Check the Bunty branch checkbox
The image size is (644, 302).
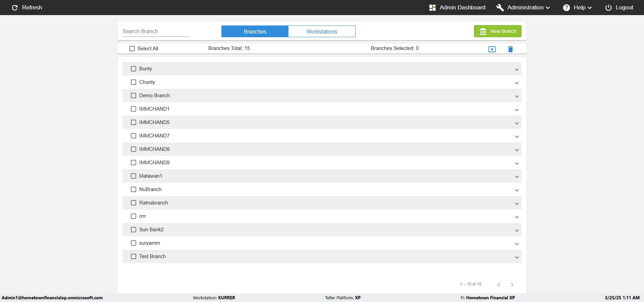tap(133, 69)
